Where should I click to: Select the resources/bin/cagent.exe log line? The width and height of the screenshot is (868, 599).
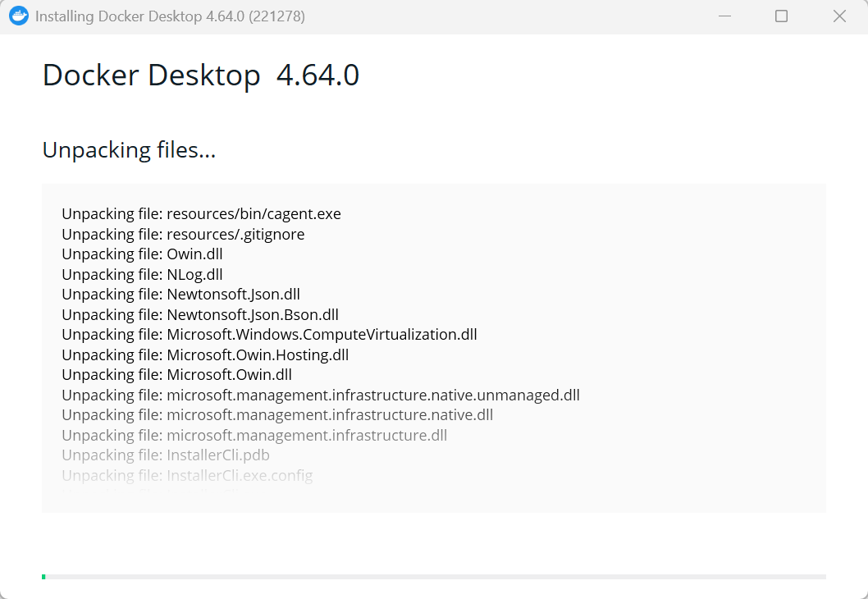pyautogui.click(x=202, y=213)
